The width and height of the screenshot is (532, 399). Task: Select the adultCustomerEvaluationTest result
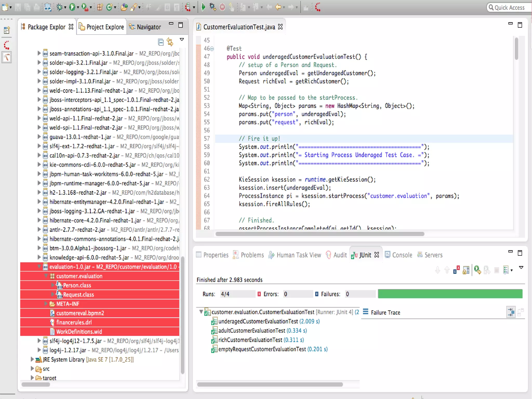tap(251, 331)
